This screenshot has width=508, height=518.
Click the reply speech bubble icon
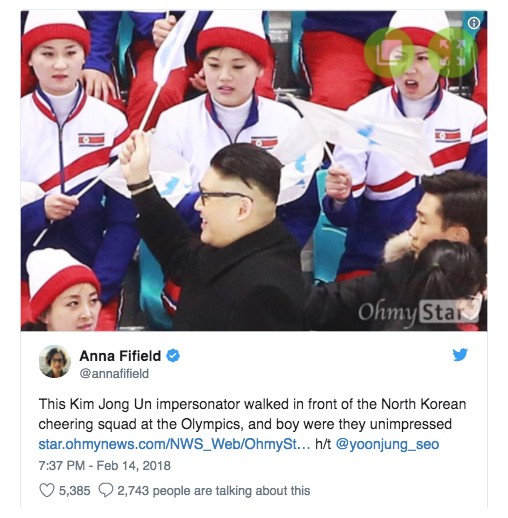tap(106, 490)
